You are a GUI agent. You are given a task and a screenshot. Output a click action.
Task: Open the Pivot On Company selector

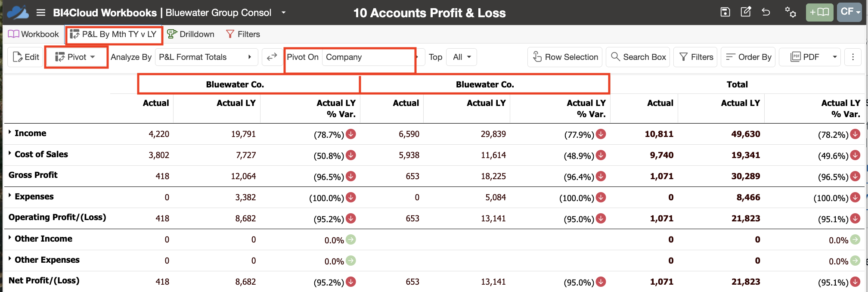click(x=368, y=57)
